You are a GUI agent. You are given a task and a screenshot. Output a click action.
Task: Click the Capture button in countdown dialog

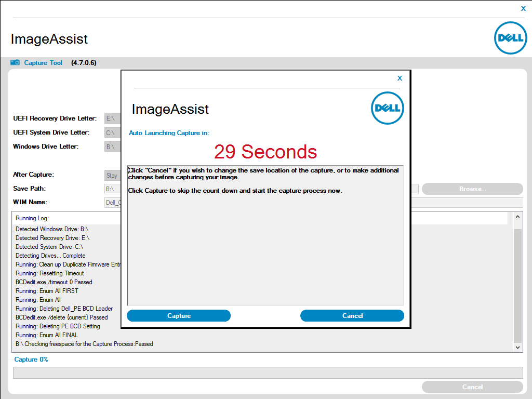pyautogui.click(x=179, y=315)
